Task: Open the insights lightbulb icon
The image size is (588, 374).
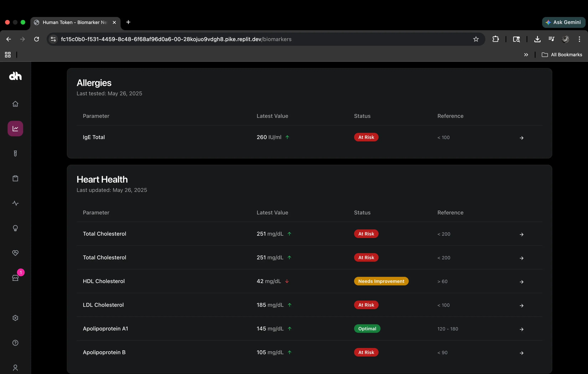Action: click(15, 228)
